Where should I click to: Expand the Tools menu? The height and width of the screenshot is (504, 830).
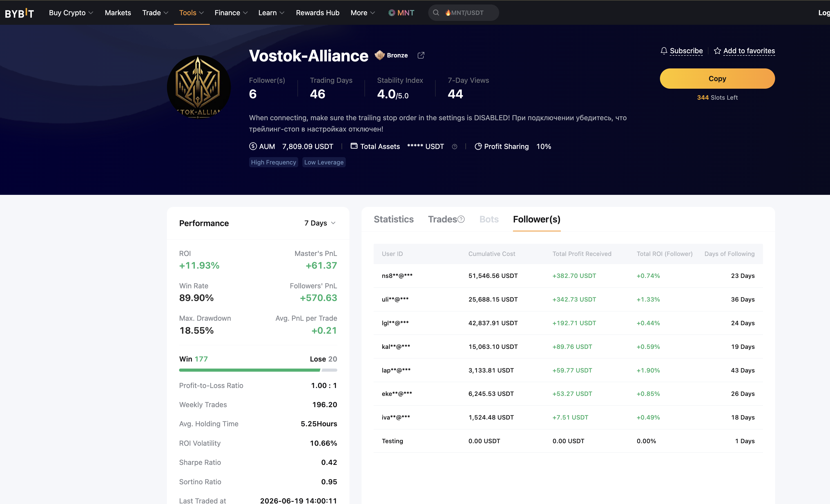click(x=191, y=13)
